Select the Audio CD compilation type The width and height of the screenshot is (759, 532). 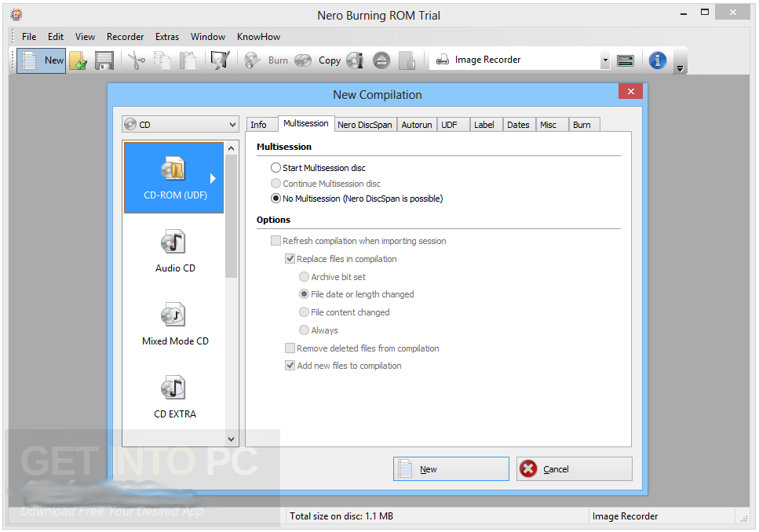[174, 251]
